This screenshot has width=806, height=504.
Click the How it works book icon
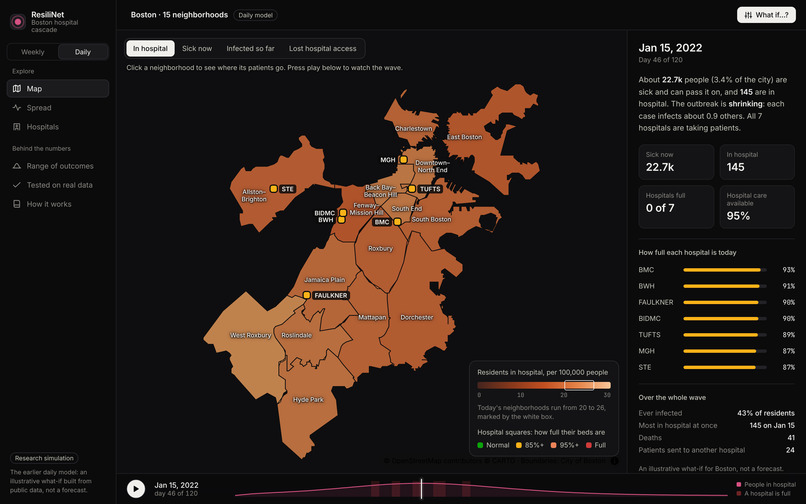[17, 204]
